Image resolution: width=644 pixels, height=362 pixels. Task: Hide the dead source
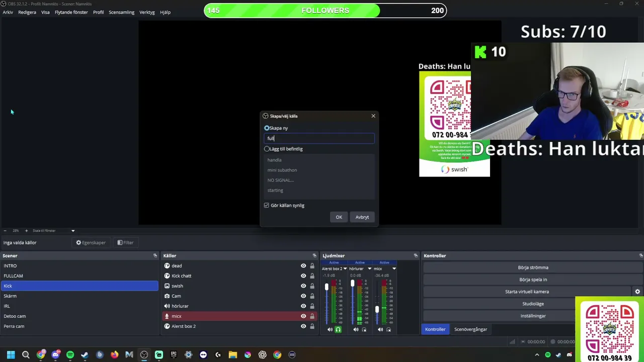(x=303, y=266)
